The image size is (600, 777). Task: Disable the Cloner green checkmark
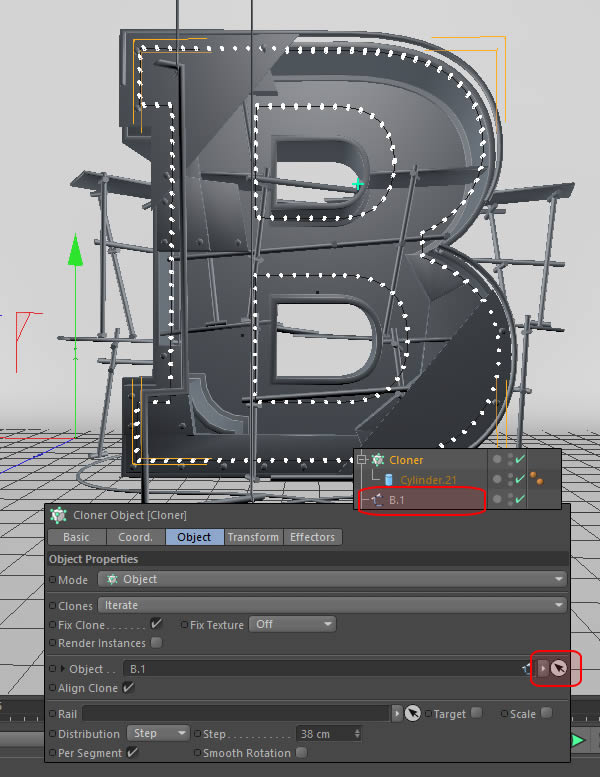tap(520, 459)
